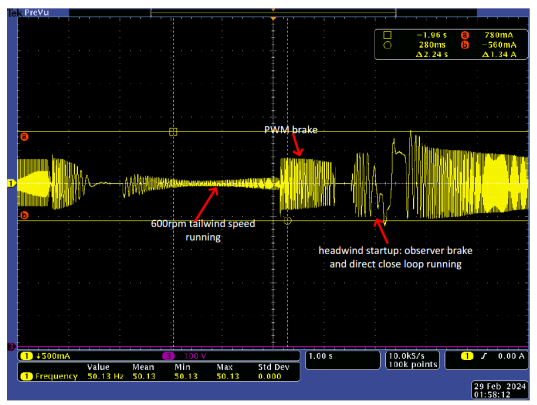This screenshot has width=537, height=405.
Task: Select horizontal cursor a marker
Action: point(24,137)
